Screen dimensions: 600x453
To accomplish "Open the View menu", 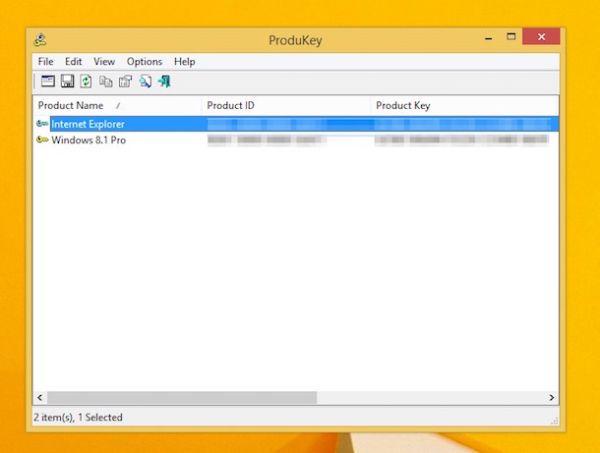I will [104, 62].
